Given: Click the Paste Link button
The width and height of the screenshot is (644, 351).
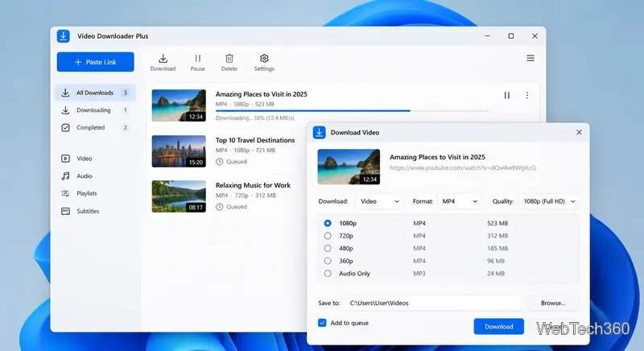Looking at the screenshot, I should click(x=95, y=62).
